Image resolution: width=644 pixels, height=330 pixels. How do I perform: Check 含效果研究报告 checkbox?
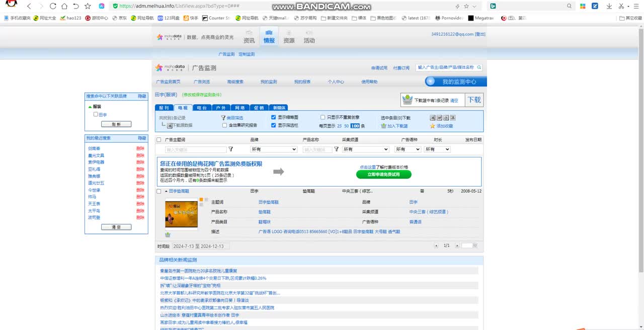coord(224,125)
